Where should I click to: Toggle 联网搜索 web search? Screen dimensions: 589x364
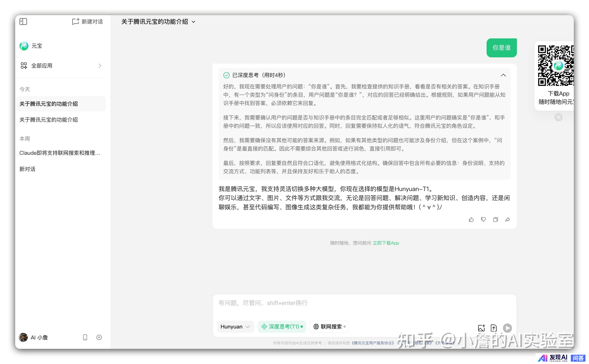click(x=329, y=327)
